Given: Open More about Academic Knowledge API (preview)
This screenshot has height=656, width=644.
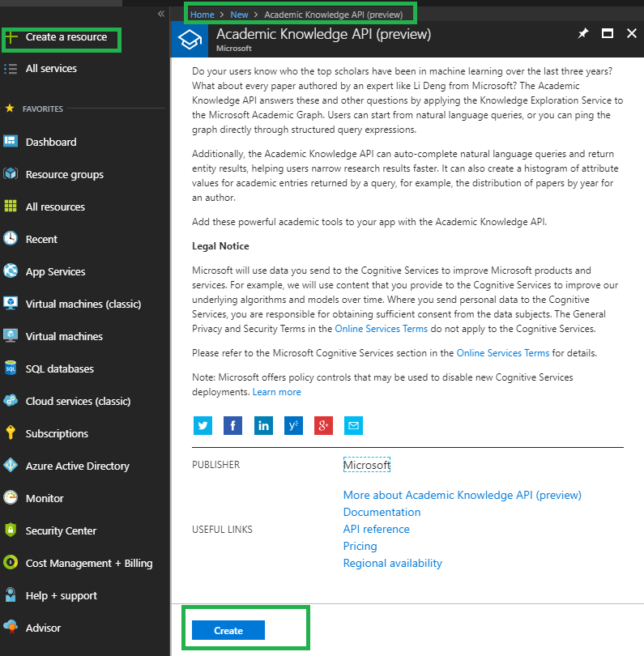Looking at the screenshot, I should pyautogui.click(x=462, y=495).
